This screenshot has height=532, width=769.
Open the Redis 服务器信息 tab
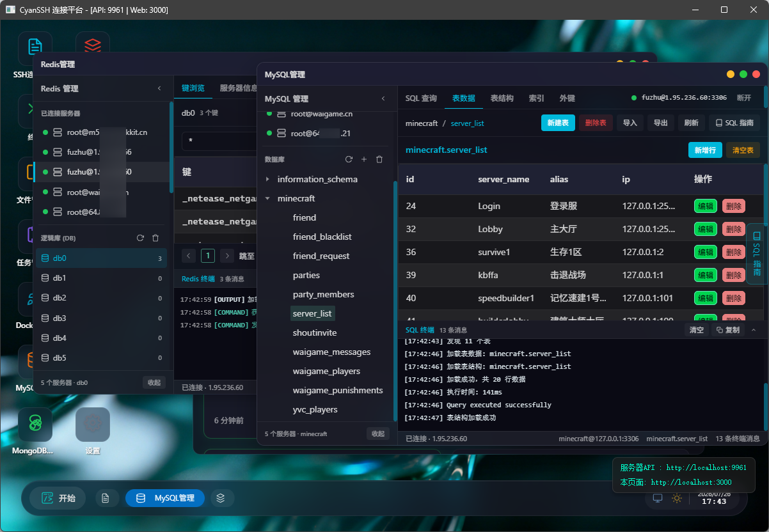(238, 88)
